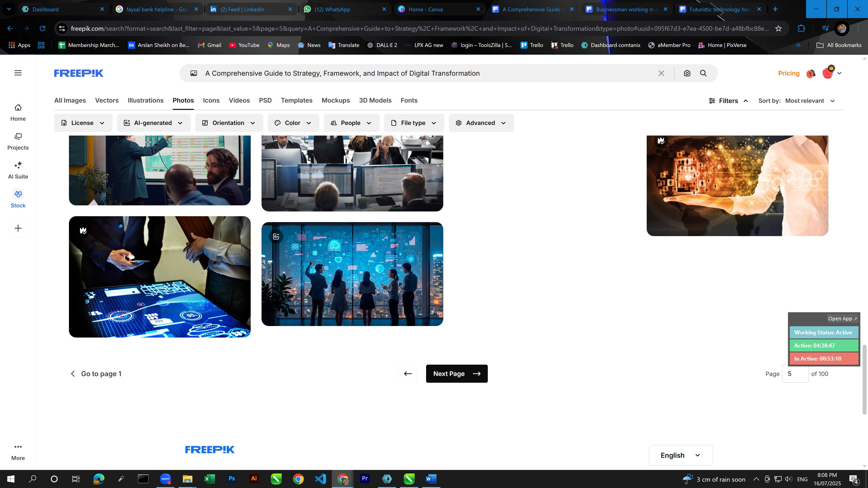Open the Windows Start menu
Image resolution: width=868 pixels, height=488 pixels.
[x=11, y=479]
